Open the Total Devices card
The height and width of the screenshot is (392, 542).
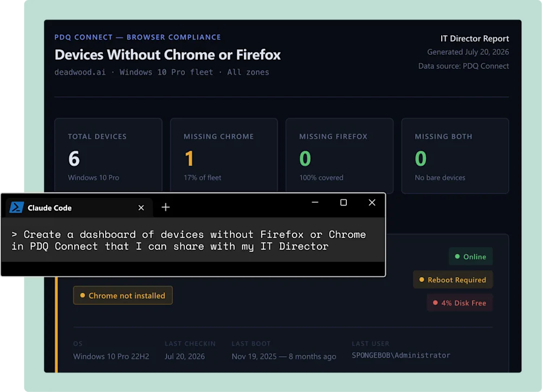point(108,156)
